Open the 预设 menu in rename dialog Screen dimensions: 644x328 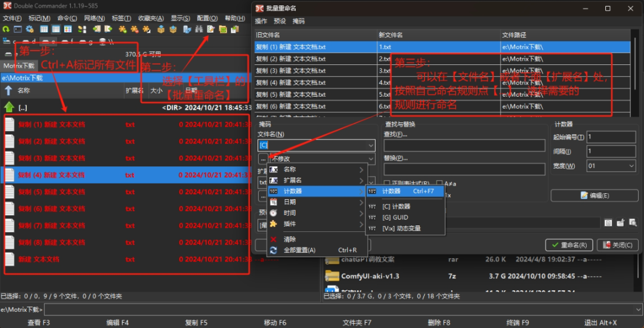[x=280, y=21]
